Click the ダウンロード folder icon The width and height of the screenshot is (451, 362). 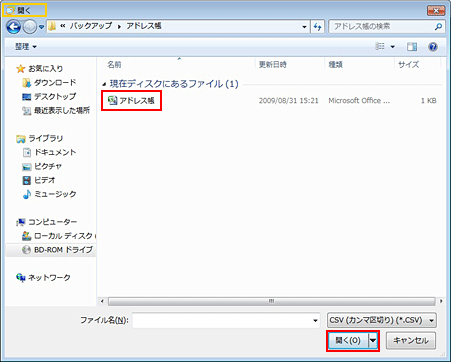pos(26,83)
